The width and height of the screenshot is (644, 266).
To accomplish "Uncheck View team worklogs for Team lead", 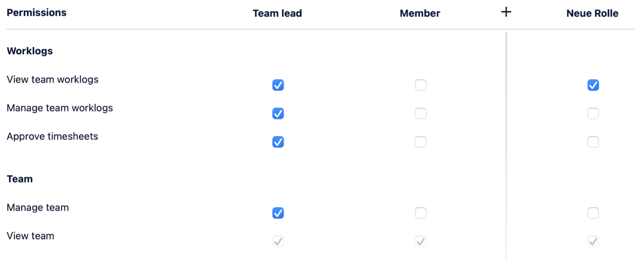I will pyautogui.click(x=278, y=85).
